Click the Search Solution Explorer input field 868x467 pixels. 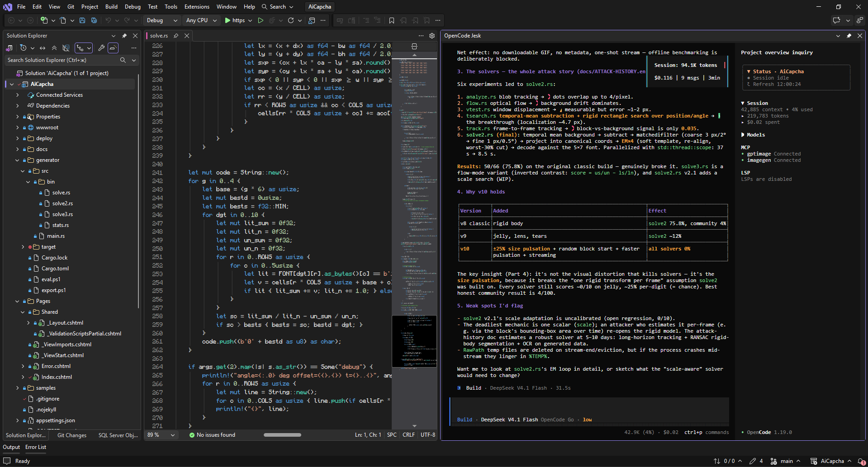point(62,60)
